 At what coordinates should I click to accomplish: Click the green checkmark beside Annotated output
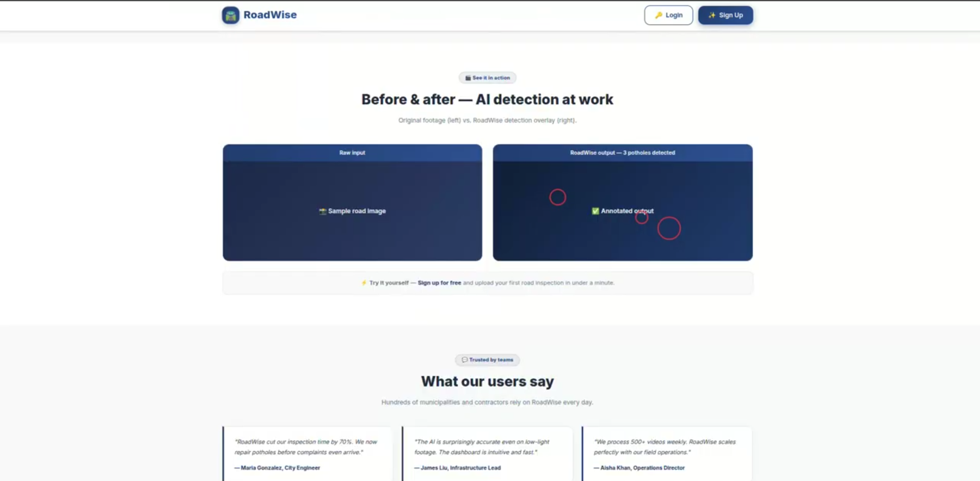coord(595,211)
